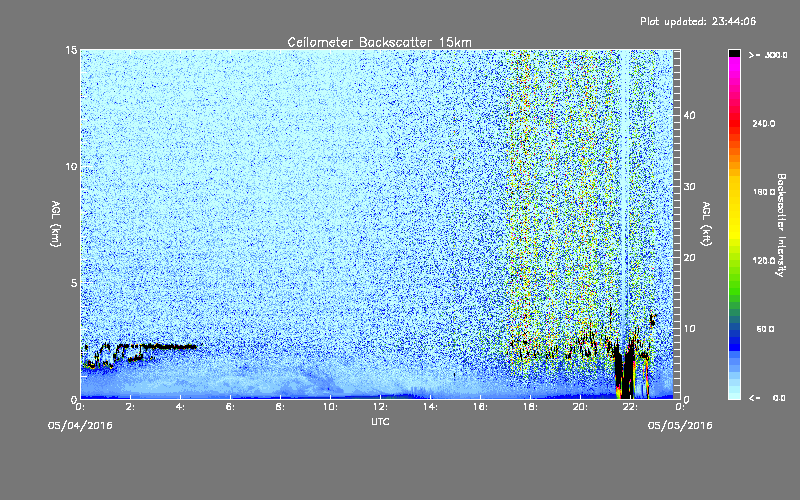Image resolution: width=800 pixels, height=500 pixels.
Task: Click the '14:' hour tick on time axis
Action: (431, 407)
